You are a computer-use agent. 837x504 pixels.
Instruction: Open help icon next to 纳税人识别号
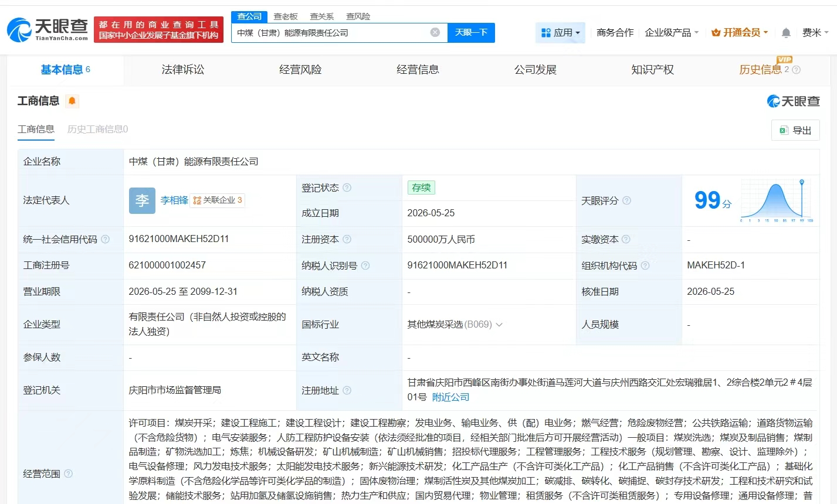pyautogui.click(x=365, y=265)
